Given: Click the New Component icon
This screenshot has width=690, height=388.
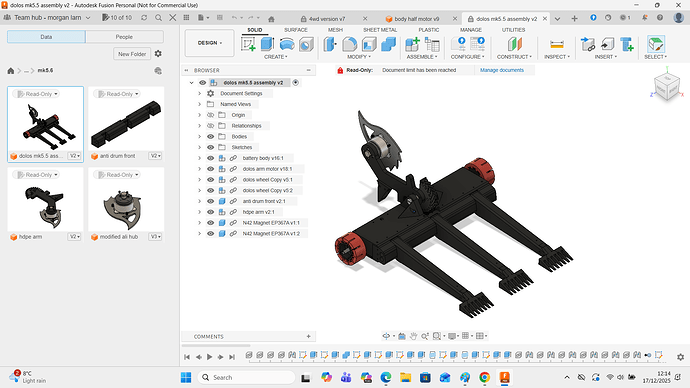Looking at the screenshot, I should (x=412, y=44).
